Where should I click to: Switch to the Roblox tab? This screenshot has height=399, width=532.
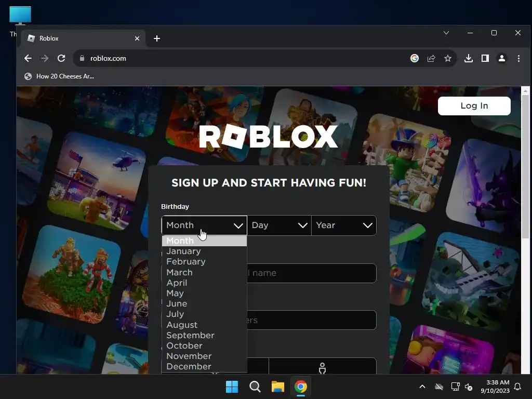coord(84,38)
